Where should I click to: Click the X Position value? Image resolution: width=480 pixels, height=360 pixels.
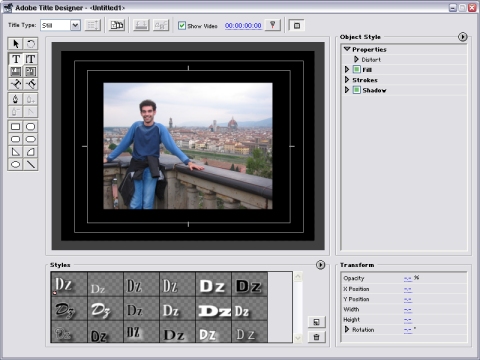coord(408,289)
